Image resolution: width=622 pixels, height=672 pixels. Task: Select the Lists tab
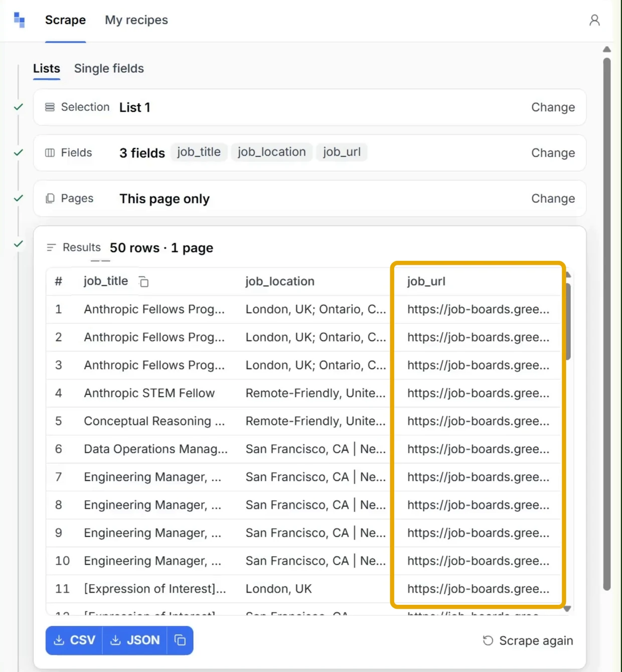click(47, 68)
